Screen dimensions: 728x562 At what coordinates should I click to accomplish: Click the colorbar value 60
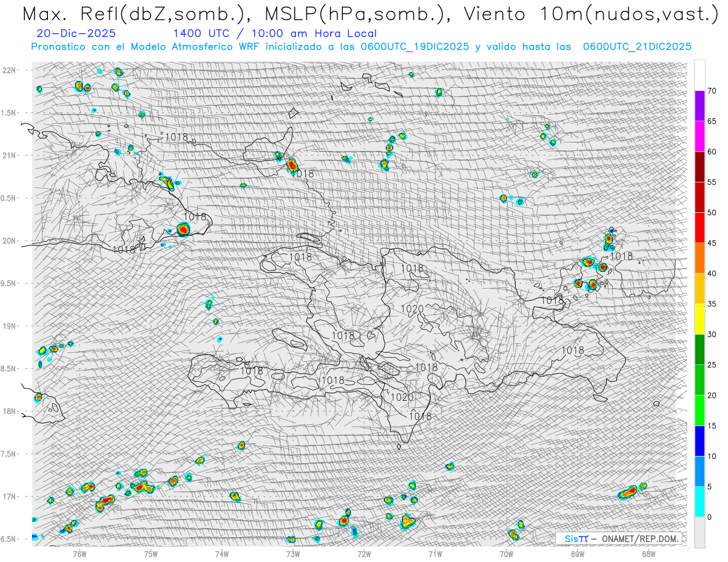click(x=712, y=152)
